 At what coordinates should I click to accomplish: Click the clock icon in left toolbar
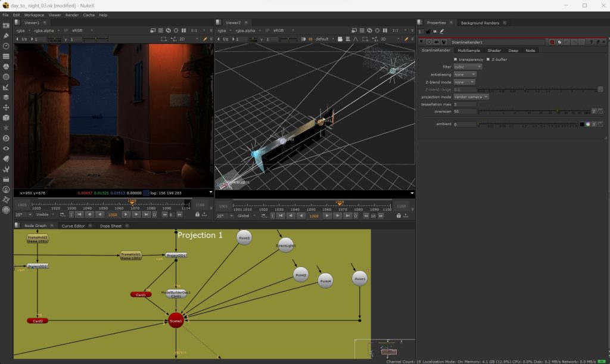point(6,46)
